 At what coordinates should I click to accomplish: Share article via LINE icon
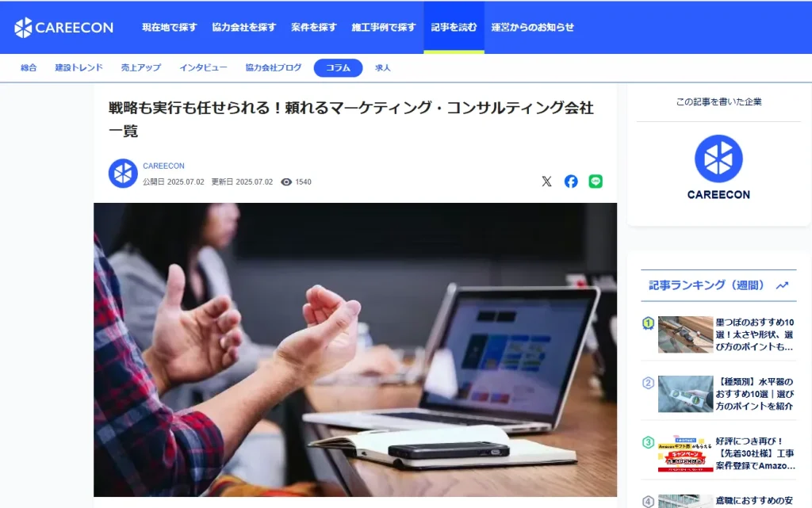(x=596, y=181)
